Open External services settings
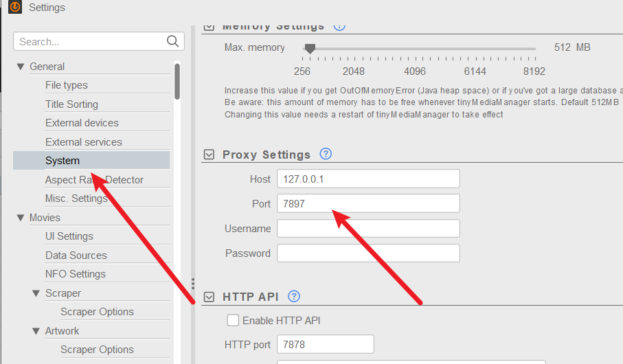Screen dimensions: 623x364 83,142
